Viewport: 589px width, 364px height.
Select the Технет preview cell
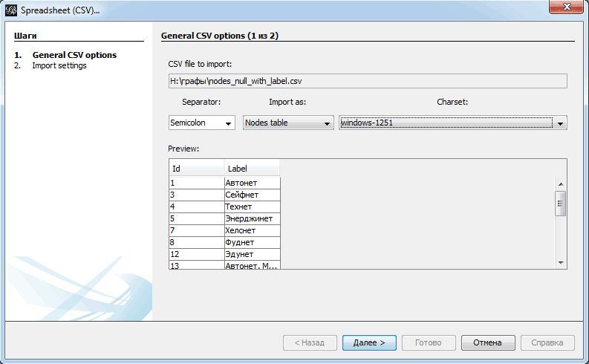pyautogui.click(x=252, y=207)
